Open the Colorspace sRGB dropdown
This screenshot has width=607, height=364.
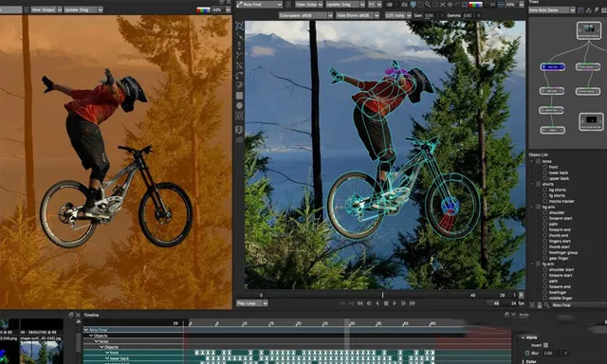305,15
